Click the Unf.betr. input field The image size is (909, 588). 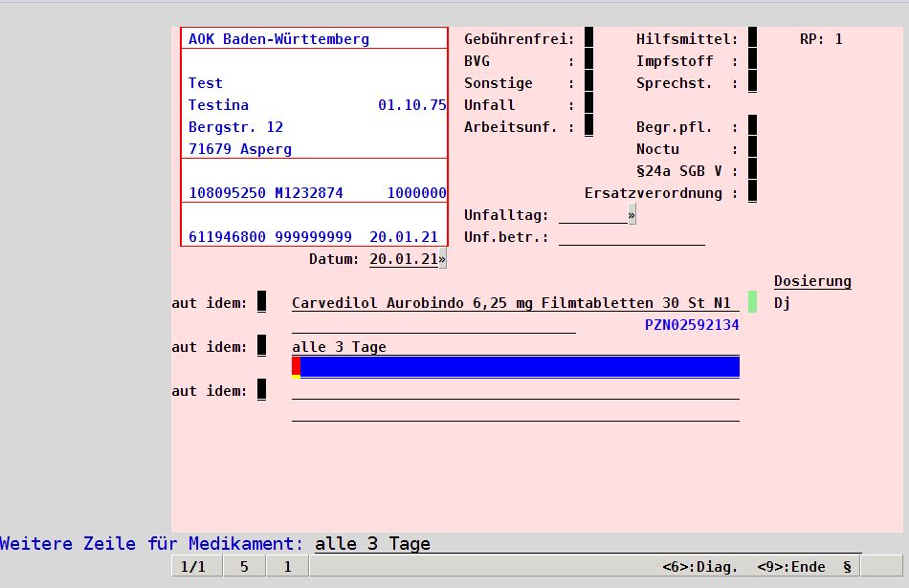(632, 236)
